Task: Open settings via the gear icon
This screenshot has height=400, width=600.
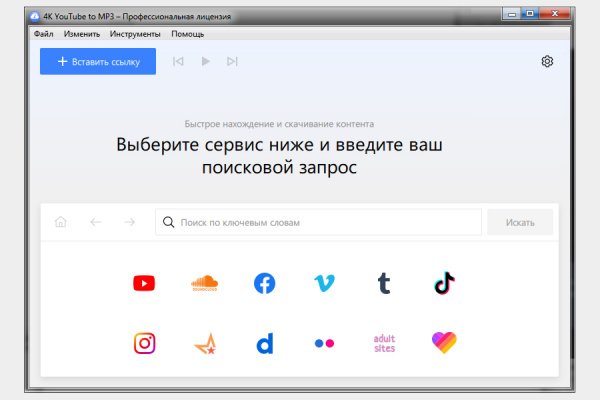Action: click(x=547, y=61)
